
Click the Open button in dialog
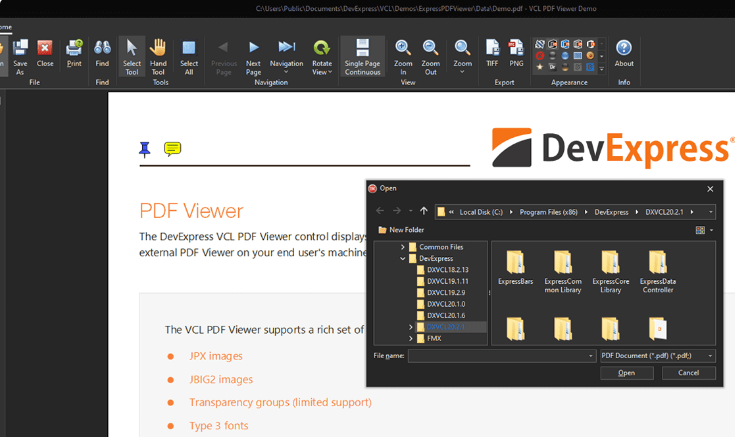pos(627,373)
